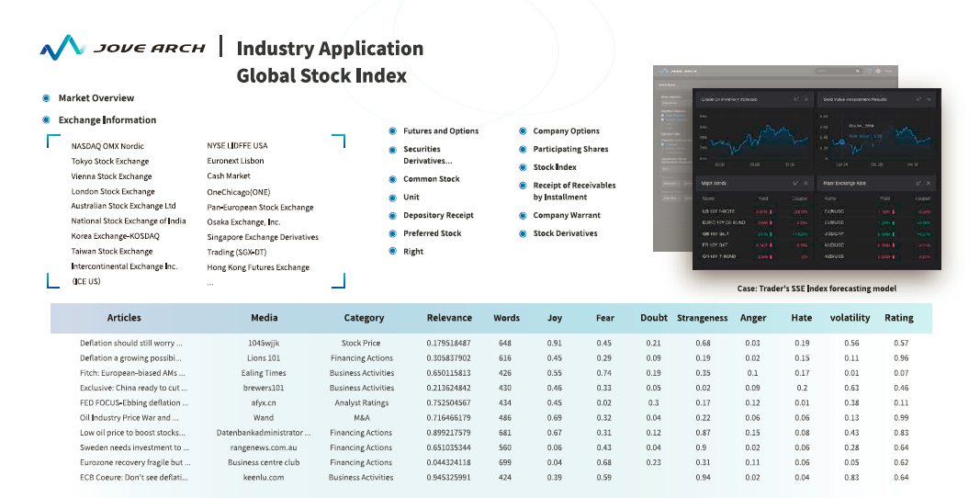This screenshot has height=498, width=980.
Task: Open article 'Deflation should still worry ...'
Action: tap(131, 343)
